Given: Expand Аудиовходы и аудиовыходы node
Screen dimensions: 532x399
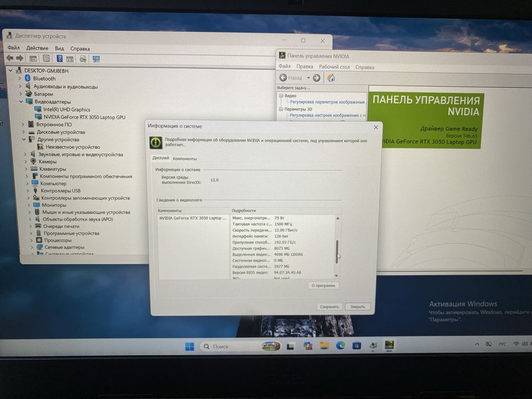Looking at the screenshot, I should click(20, 86).
